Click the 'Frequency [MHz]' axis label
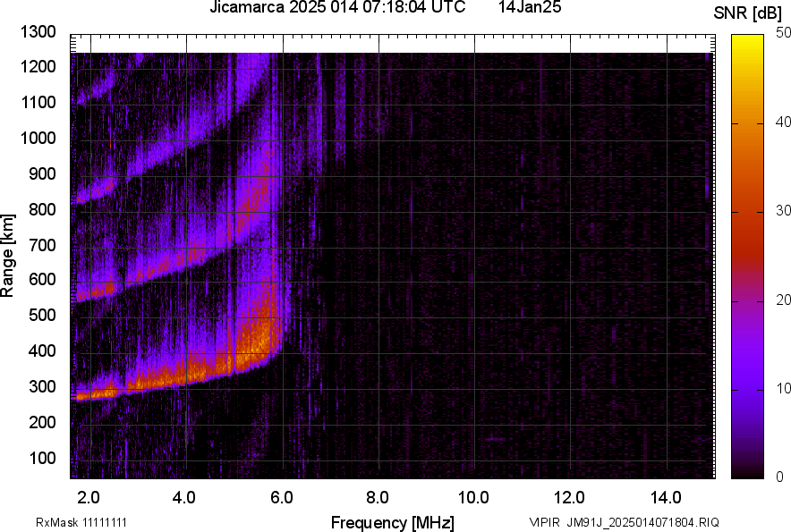Image resolution: width=791 pixels, height=532 pixels. (x=393, y=522)
